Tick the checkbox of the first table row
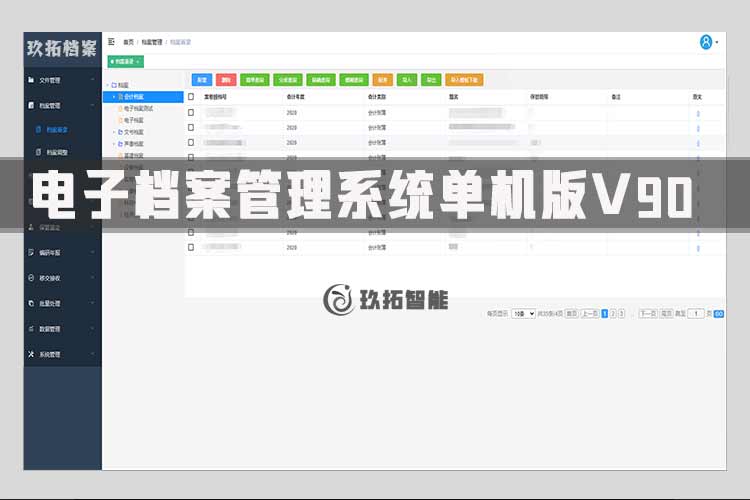 pyautogui.click(x=191, y=112)
